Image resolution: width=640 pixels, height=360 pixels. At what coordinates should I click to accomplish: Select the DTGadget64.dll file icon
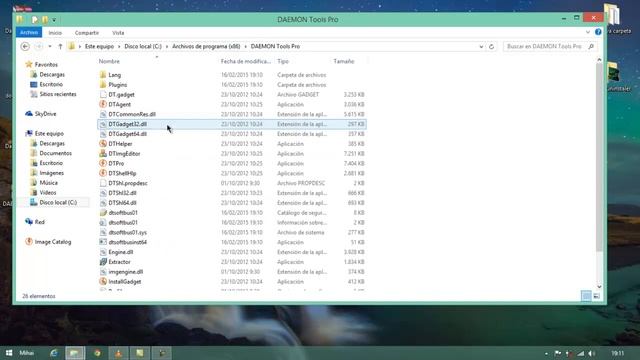point(103,134)
